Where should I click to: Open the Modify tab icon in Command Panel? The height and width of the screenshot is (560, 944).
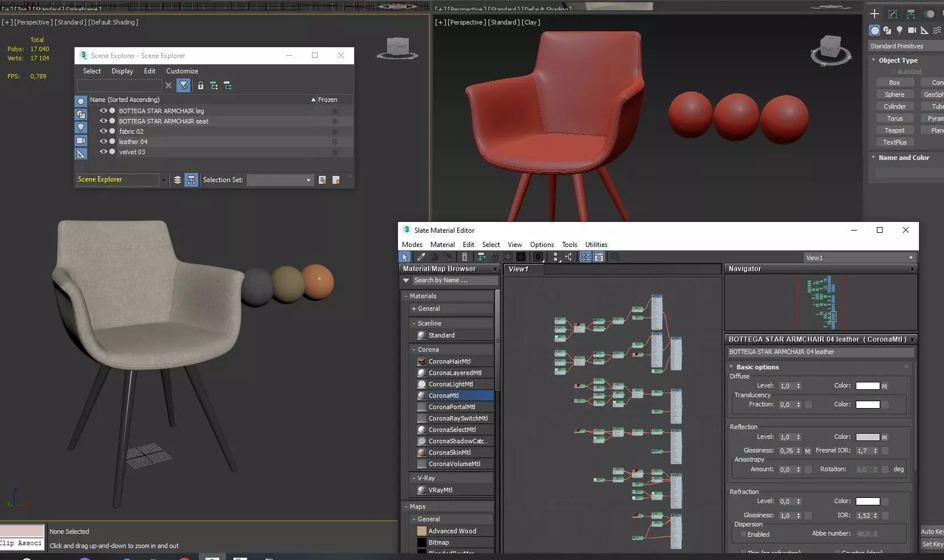tap(893, 14)
